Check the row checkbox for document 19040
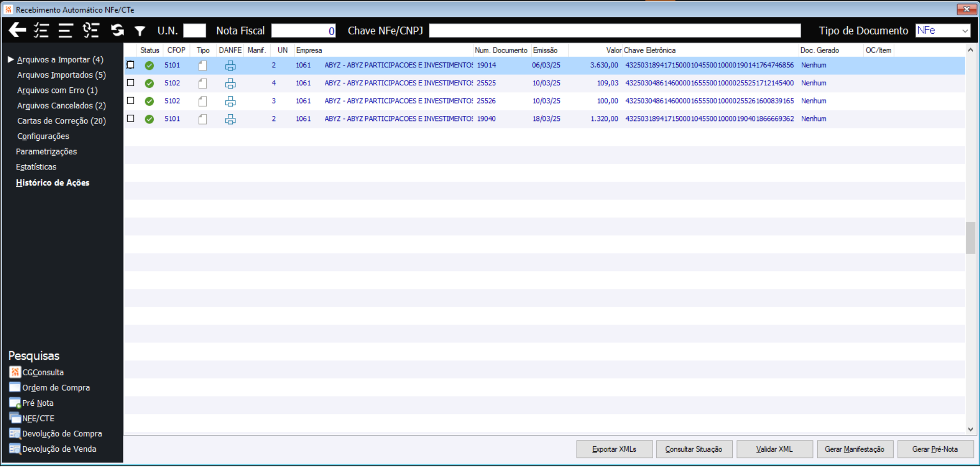 click(x=131, y=118)
